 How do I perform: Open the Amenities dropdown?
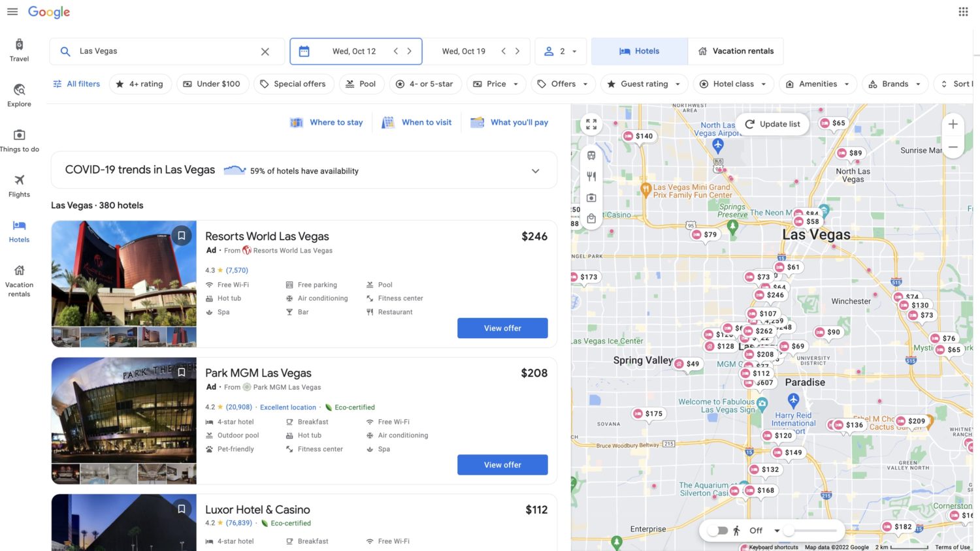click(817, 84)
